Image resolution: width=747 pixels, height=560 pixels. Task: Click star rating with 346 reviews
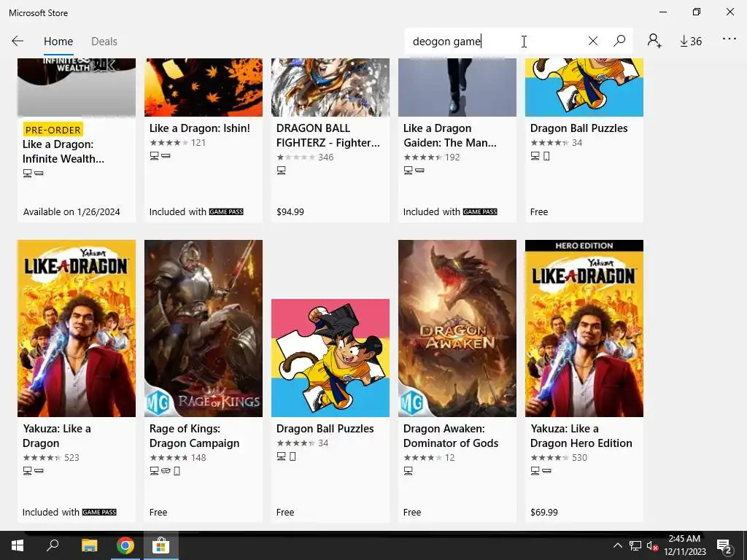(x=305, y=157)
